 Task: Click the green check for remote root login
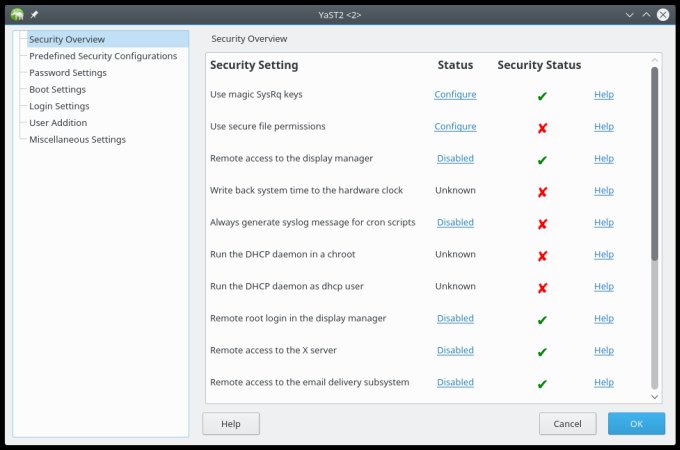(542, 320)
